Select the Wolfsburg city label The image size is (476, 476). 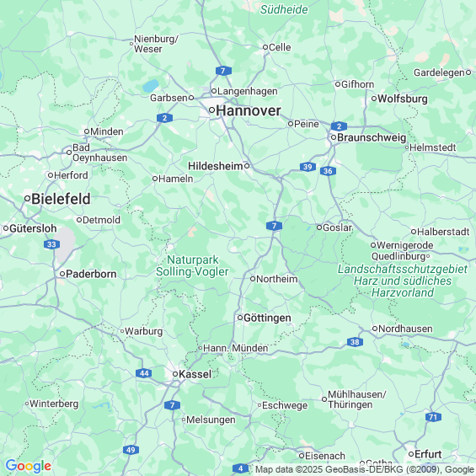(403, 99)
